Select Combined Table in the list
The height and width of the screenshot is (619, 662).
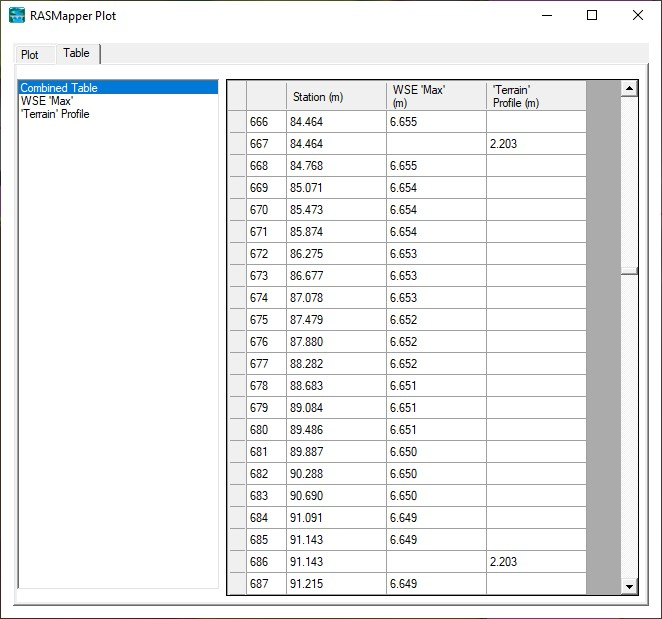coord(118,87)
